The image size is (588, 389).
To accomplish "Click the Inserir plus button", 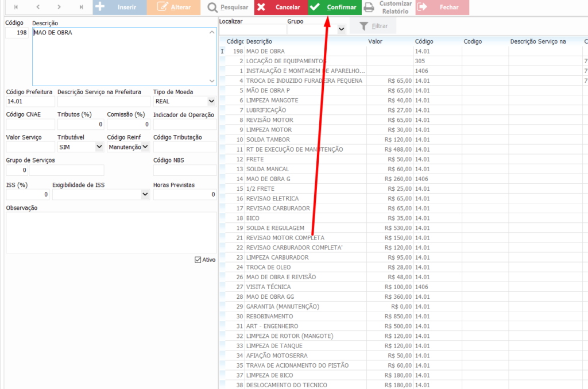I will click(x=119, y=7).
